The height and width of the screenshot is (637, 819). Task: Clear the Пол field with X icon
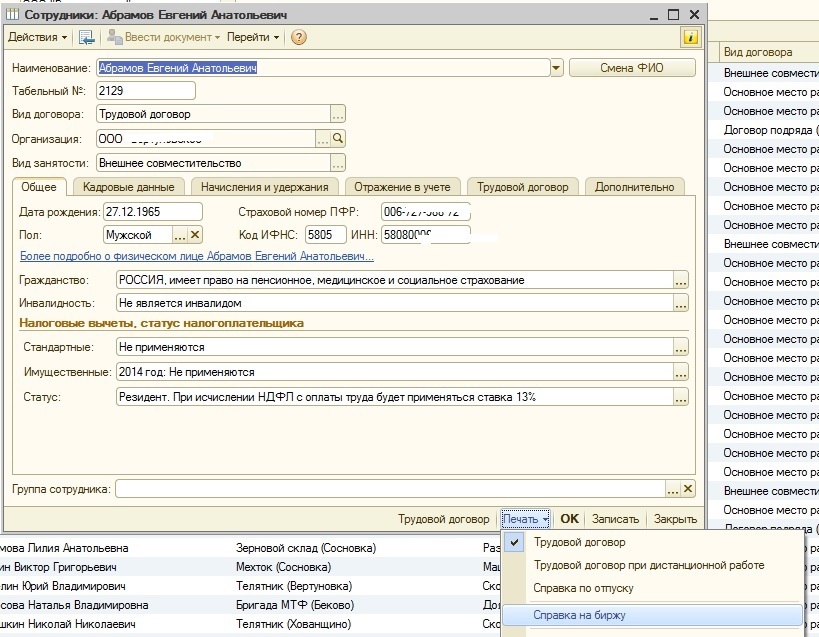195,235
